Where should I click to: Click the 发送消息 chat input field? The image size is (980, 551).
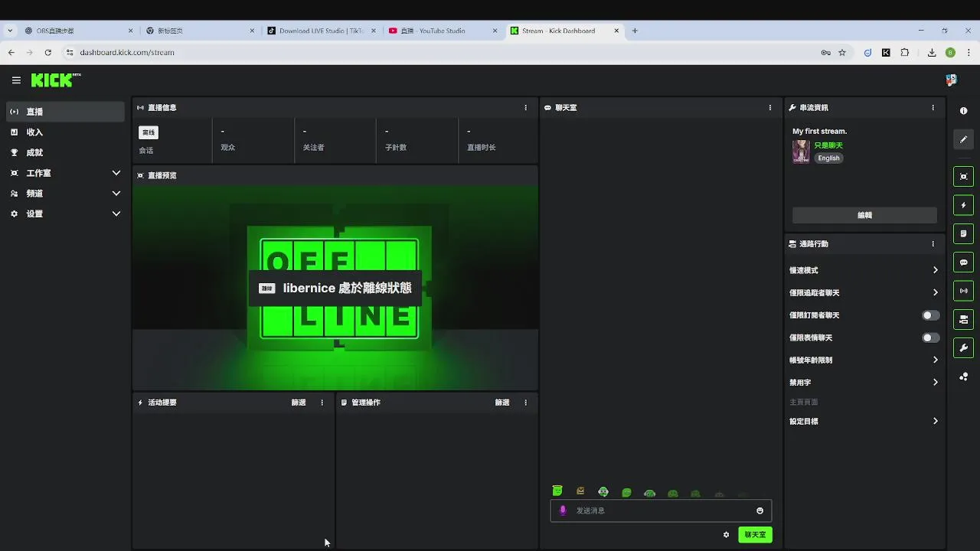[661, 510]
